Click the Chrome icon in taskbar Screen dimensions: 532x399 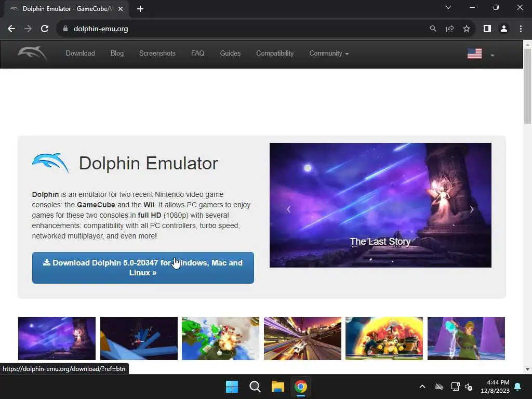click(301, 387)
